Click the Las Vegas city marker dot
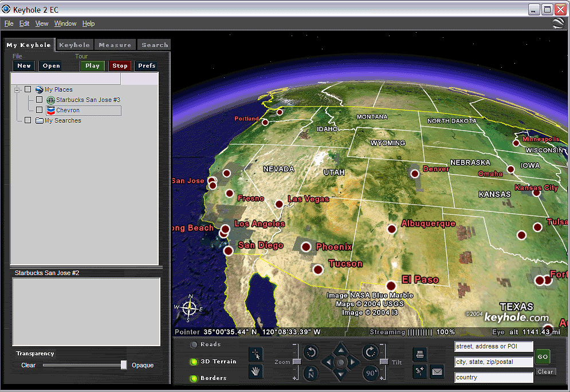The width and height of the screenshot is (570, 392). pos(279,205)
